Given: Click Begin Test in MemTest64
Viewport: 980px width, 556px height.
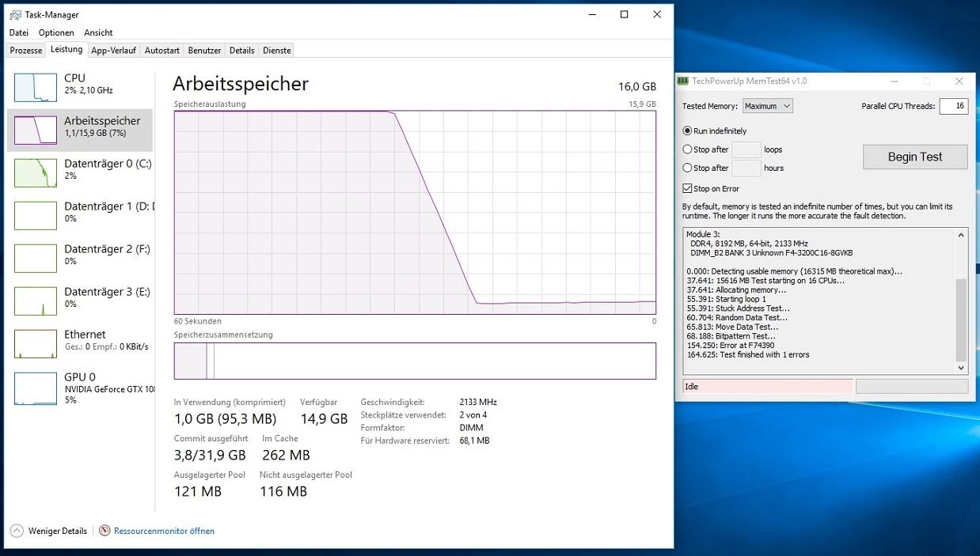Looking at the screenshot, I should (915, 157).
